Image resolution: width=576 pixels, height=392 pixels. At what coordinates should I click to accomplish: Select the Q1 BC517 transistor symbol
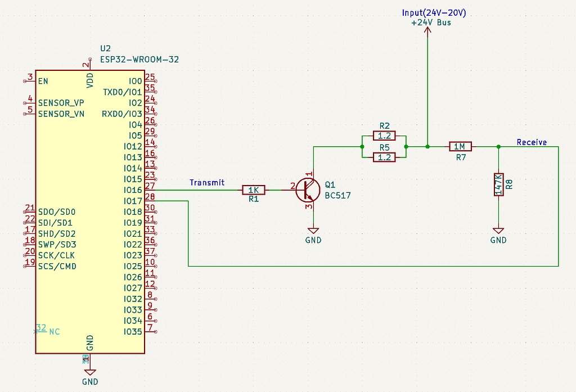coord(308,190)
